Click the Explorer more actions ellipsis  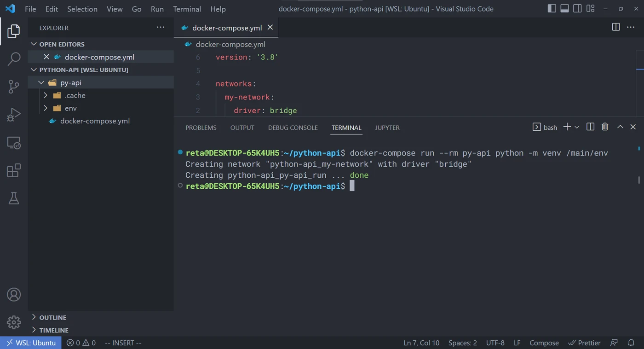click(161, 28)
